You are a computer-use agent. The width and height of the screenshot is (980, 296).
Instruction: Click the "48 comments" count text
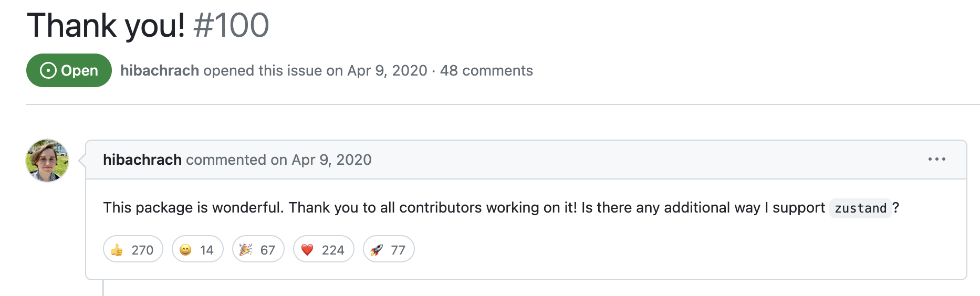(486, 70)
